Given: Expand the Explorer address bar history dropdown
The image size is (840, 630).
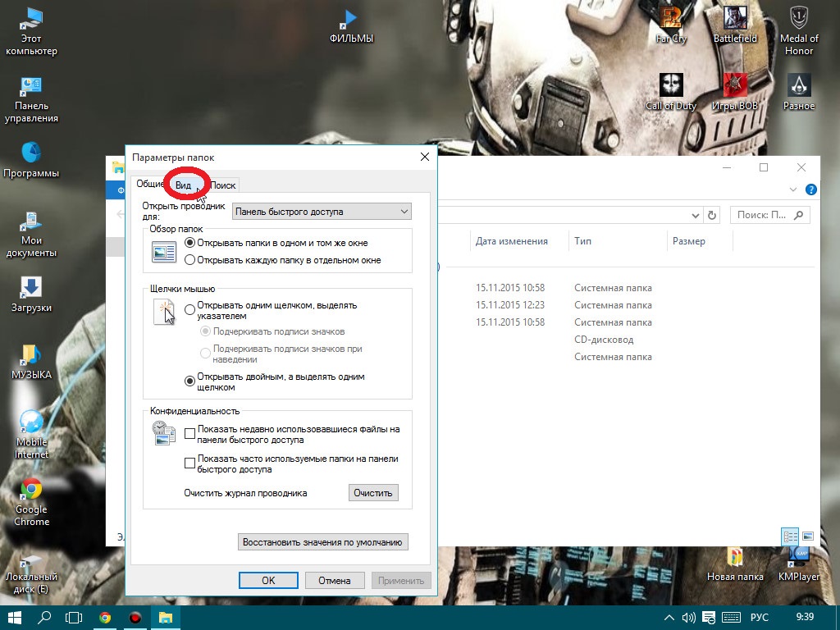Looking at the screenshot, I should [695, 216].
